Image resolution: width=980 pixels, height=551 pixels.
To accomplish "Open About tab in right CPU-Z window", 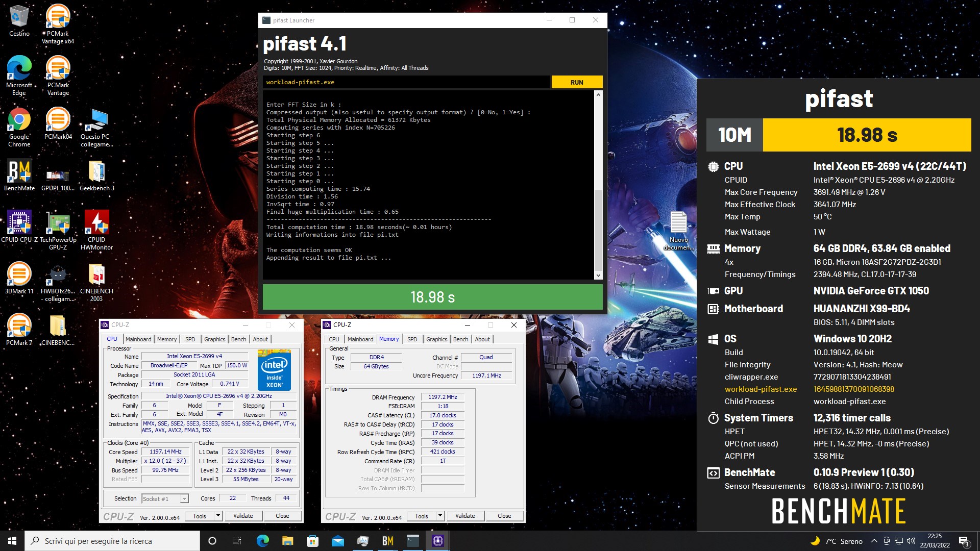I will pos(482,339).
